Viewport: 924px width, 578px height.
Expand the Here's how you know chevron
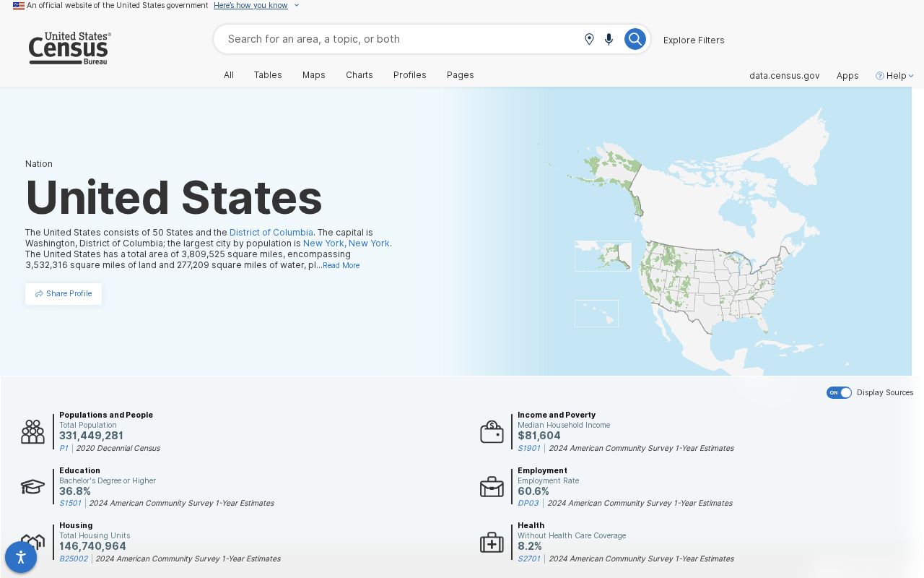pos(296,6)
